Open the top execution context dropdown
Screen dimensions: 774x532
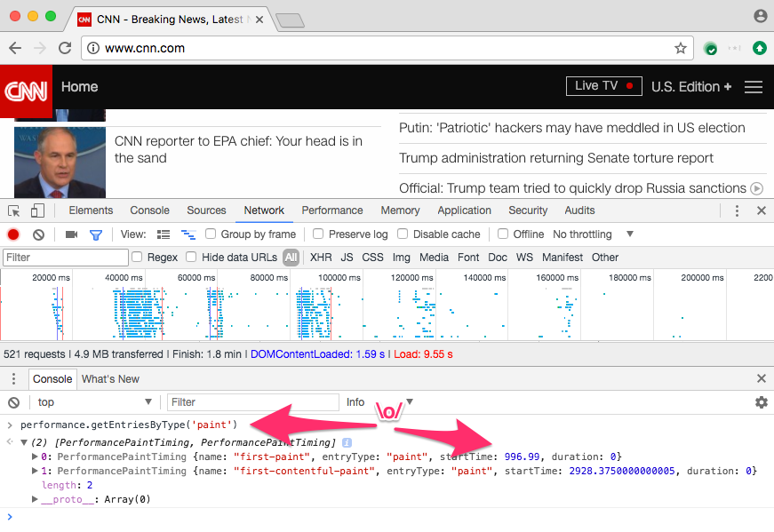94,402
